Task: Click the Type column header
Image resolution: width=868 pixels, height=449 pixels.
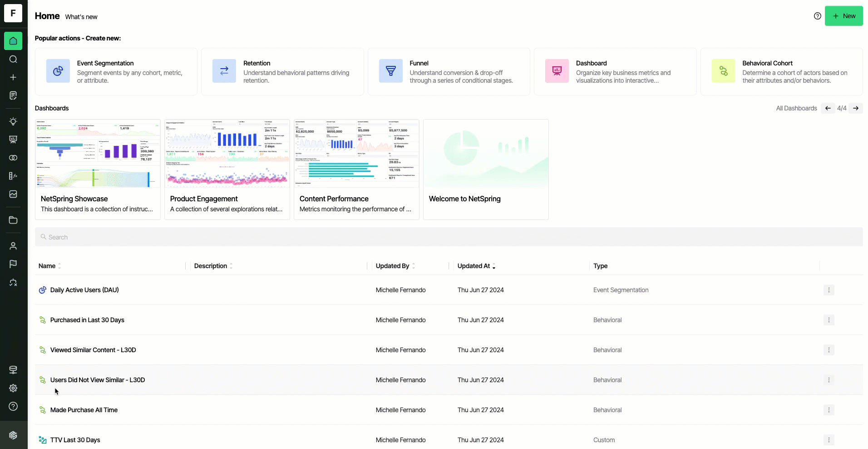Action: pyautogui.click(x=600, y=266)
